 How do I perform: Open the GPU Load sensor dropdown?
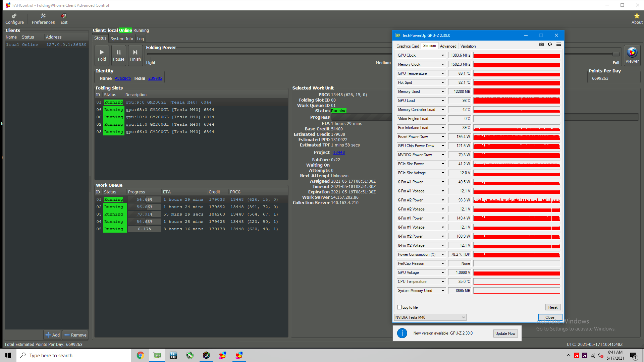[x=443, y=101]
